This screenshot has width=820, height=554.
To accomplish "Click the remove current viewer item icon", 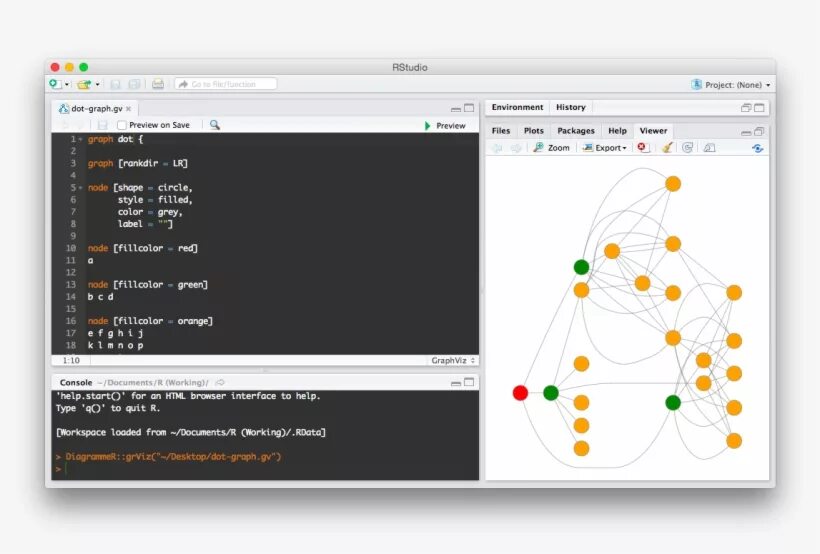I will coord(642,148).
